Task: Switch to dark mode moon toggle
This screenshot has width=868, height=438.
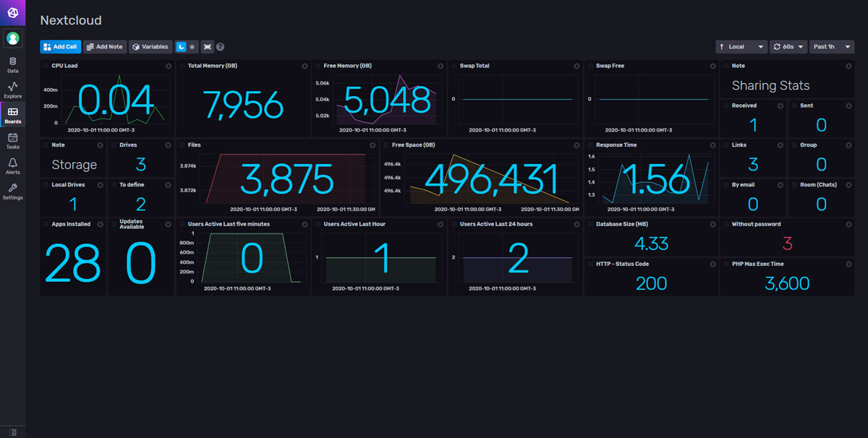Action: pyautogui.click(x=182, y=46)
